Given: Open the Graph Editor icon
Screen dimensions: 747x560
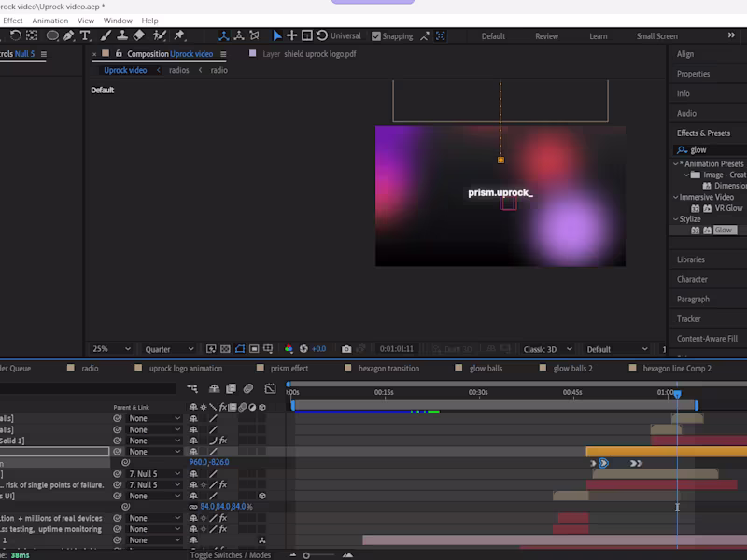Looking at the screenshot, I should 270,388.
